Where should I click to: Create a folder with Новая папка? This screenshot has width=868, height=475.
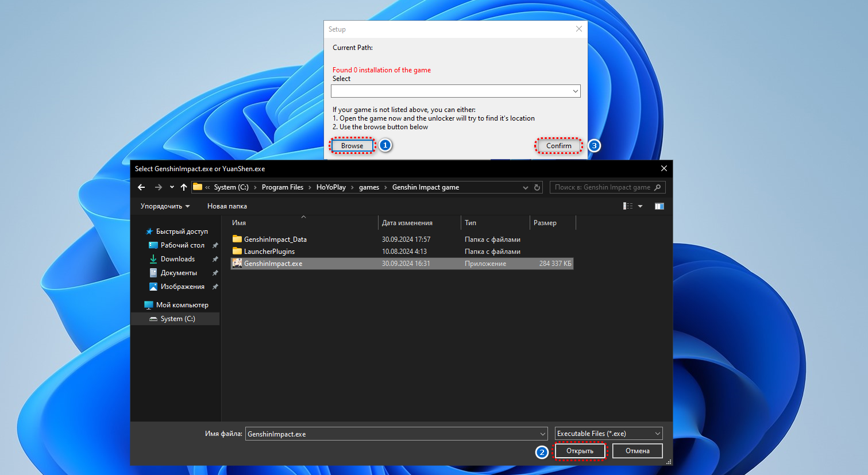[227, 206]
